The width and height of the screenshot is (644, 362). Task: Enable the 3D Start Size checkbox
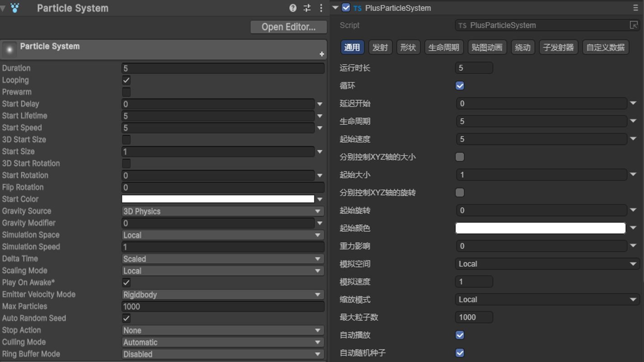click(x=126, y=140)
